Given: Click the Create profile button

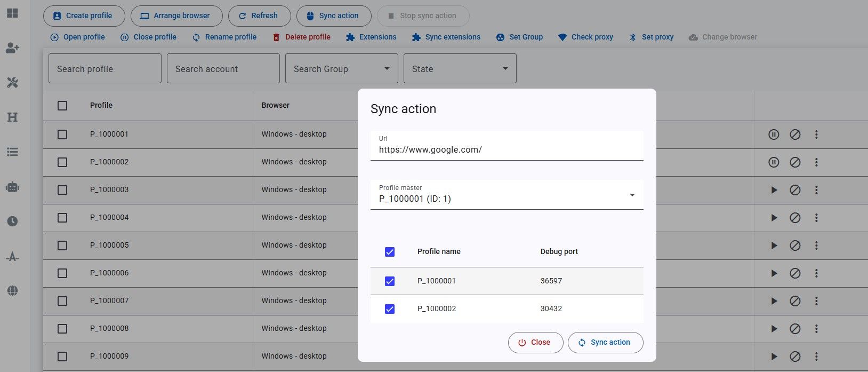Looking at the screenshot, I should 84,16.
